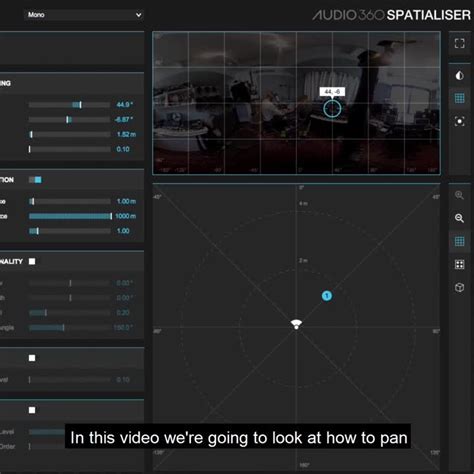474x474 pixels.
Task: Click the 44, -6 position label
Action: 332,92
